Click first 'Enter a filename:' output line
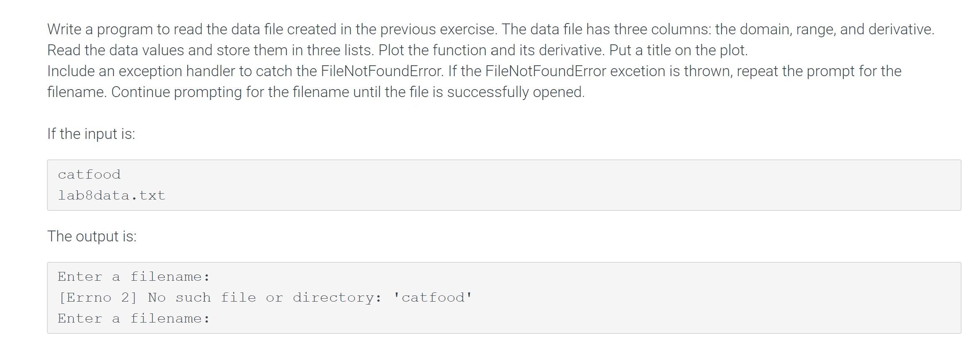This screenshot has height=351, width=980. (x=134, y=277)
